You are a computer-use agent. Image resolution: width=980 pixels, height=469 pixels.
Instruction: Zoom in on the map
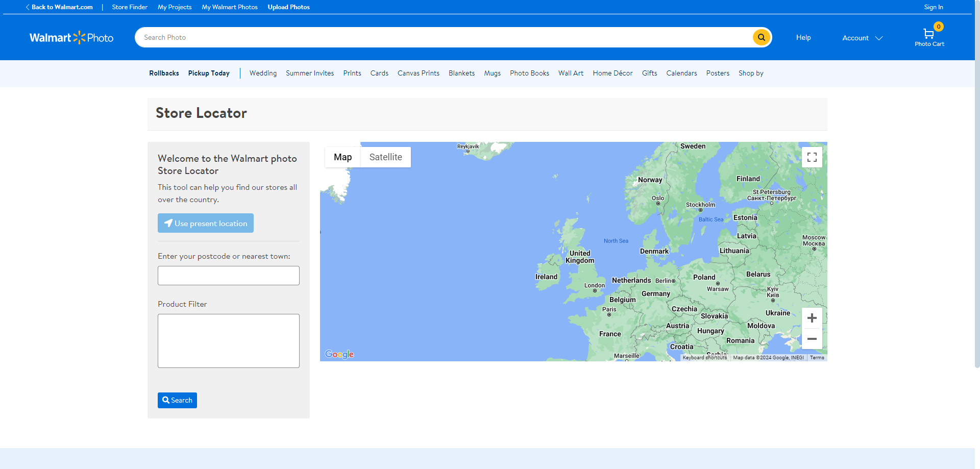click(812, 318)
